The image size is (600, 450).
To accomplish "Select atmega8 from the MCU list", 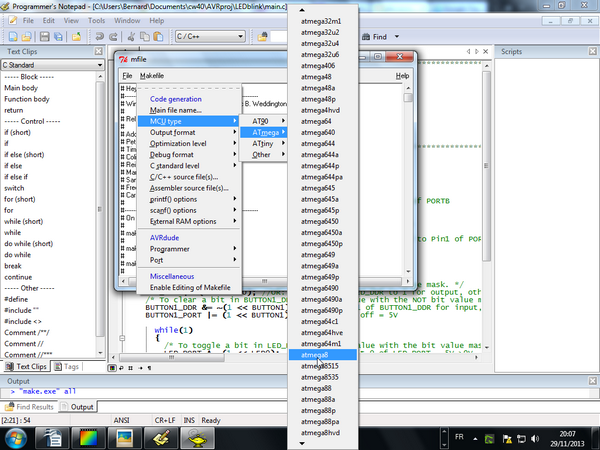I will coord(316,354).
